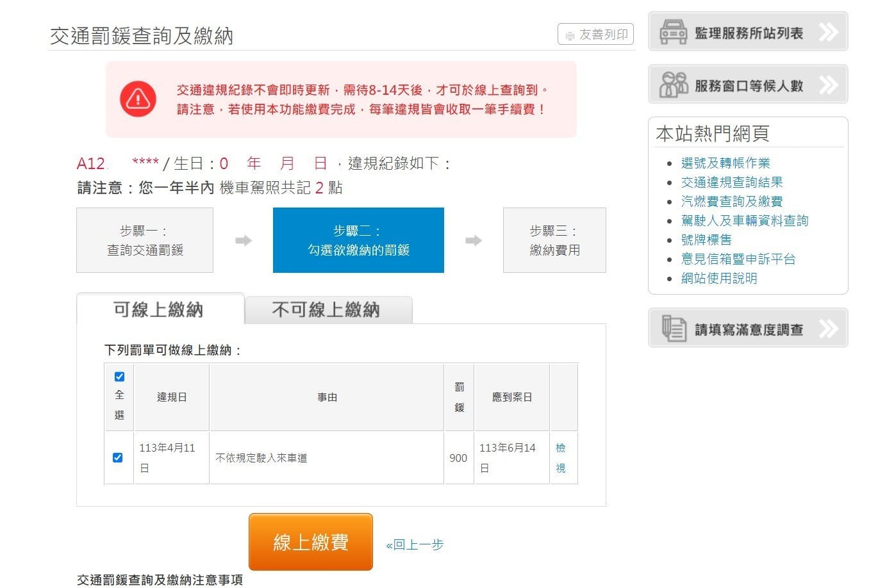The width and height of the screenshot is (887, 588).
Task: Click step one 查詢交通罰鍰 box
Action: click(x=145, y=240)
